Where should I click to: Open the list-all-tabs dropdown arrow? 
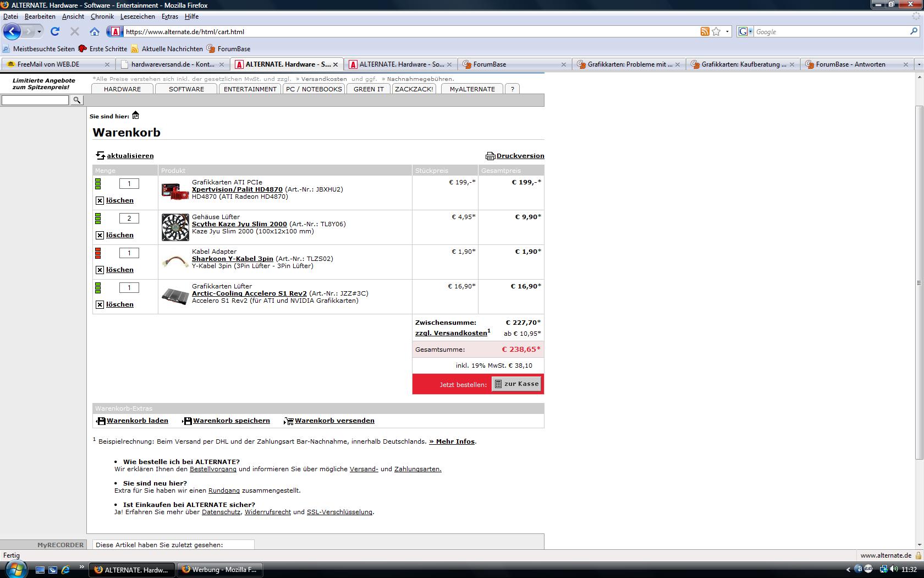pos(919,64)
